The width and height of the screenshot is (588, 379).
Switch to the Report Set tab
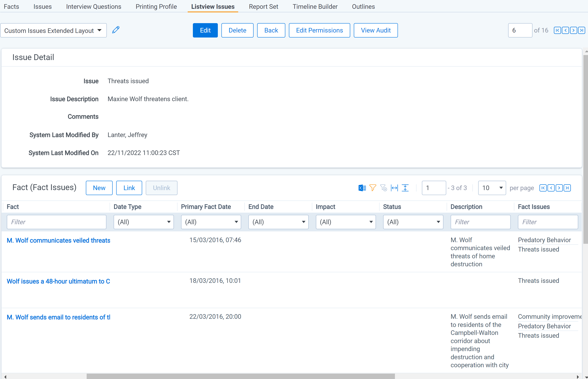263,7
